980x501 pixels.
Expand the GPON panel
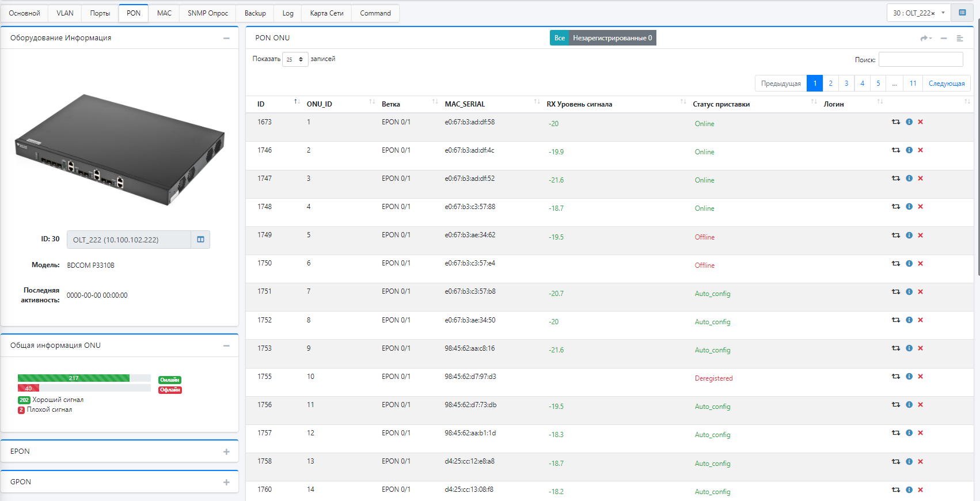tap(226, 483)
